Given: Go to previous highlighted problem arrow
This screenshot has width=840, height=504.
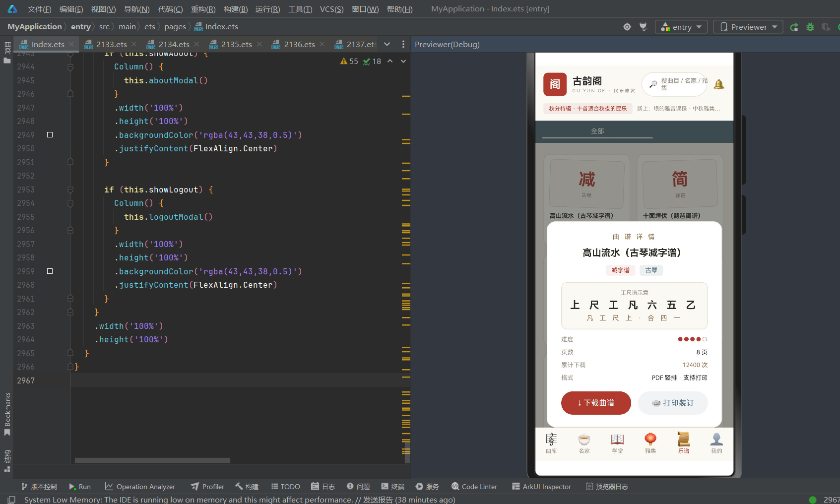Looking at the screenshot, I should [390, 61].
